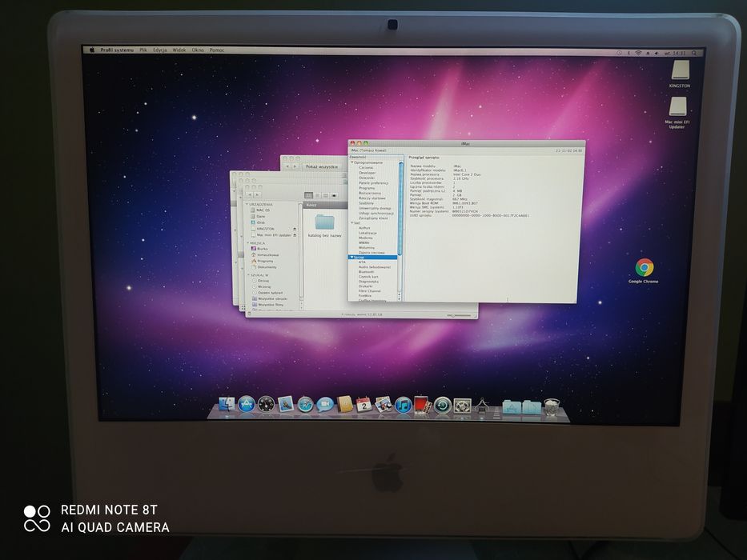Switch Finder to icon view

coord(308,195)
